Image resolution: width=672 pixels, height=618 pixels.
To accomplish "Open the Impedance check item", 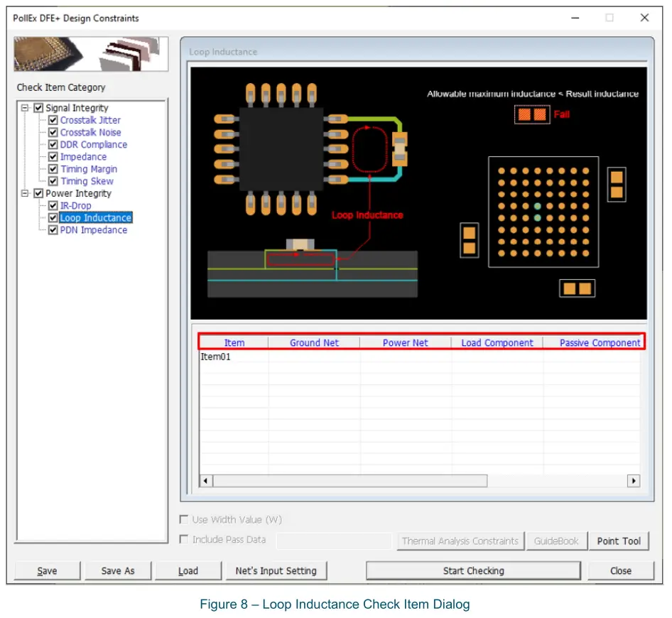I will point(83,157).
